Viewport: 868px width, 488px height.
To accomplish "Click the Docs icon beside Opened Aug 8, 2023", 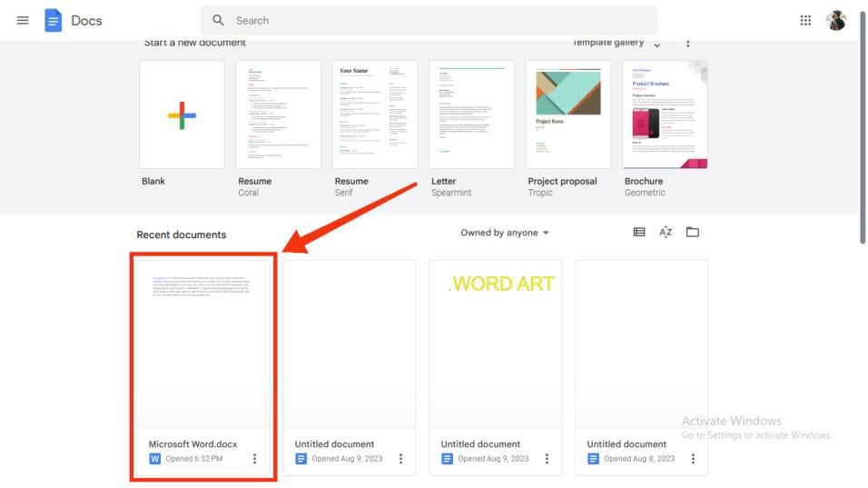I will coord(594,459).
